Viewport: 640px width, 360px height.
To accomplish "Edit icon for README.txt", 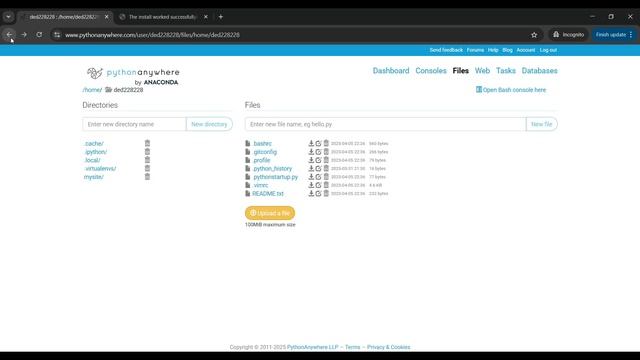I will coord(318,193).
